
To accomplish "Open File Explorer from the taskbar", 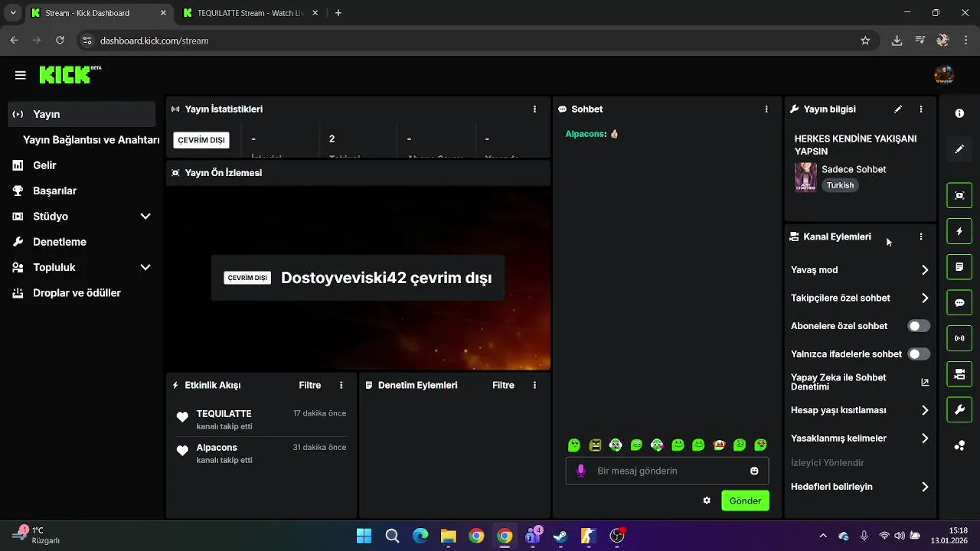I will (448, 536).
